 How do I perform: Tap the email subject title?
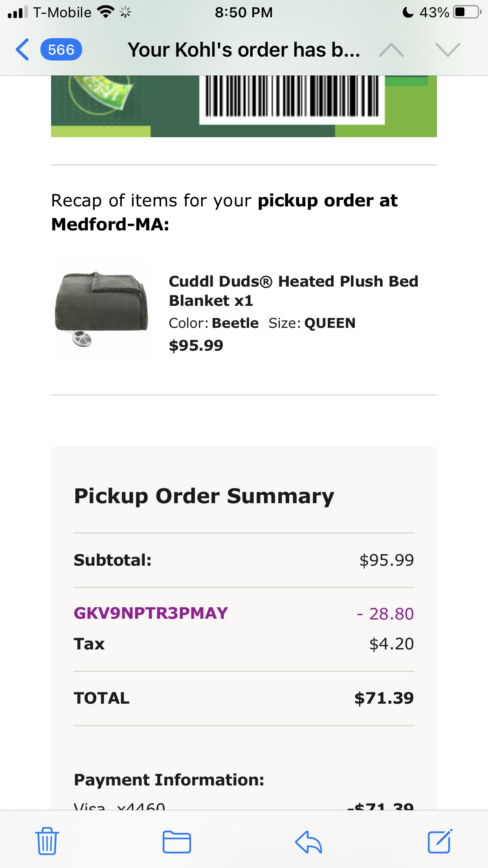tap(244, 50)
